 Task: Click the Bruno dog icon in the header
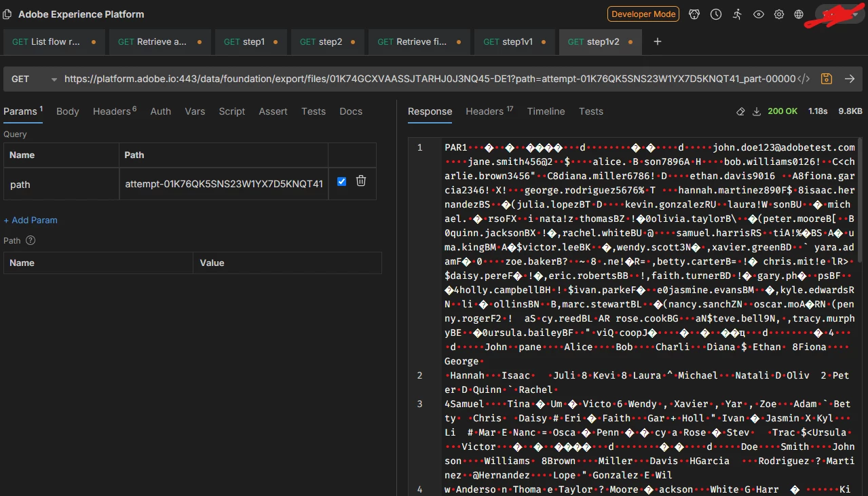pyautogui.click(x=694, y=14)
